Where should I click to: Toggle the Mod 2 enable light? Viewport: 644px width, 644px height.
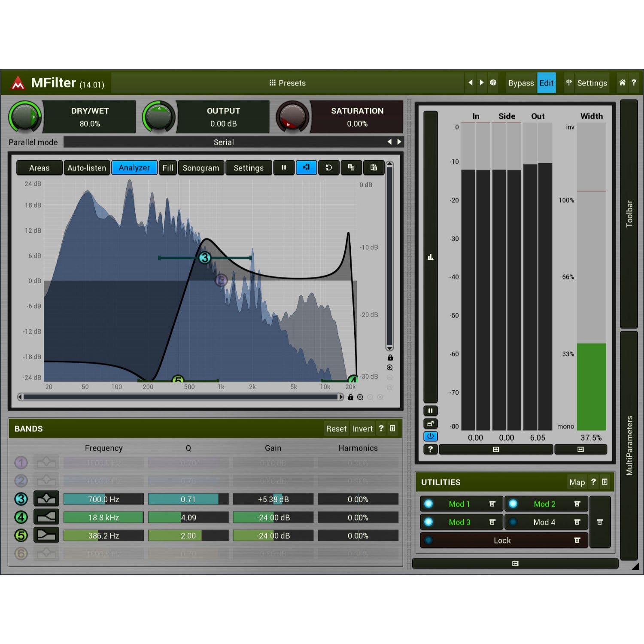point(513,504)
